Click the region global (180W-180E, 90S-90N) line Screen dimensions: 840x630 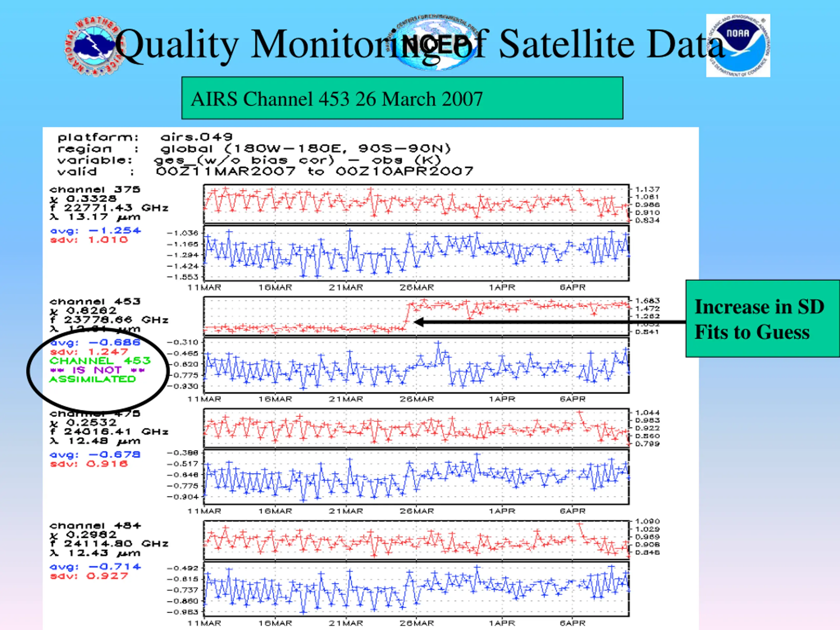point(254,149)
